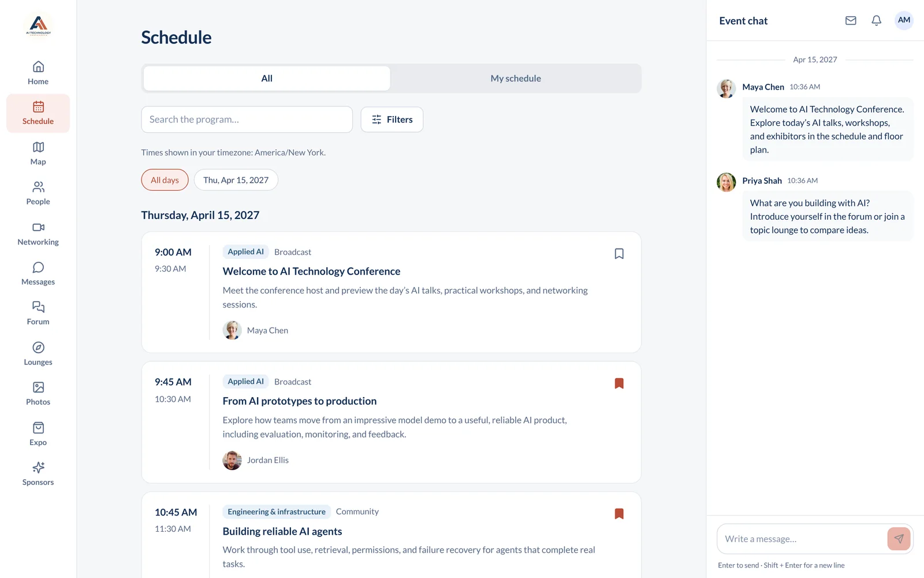Click Jordan Ellis's avatar photo

tap(232, 460)
